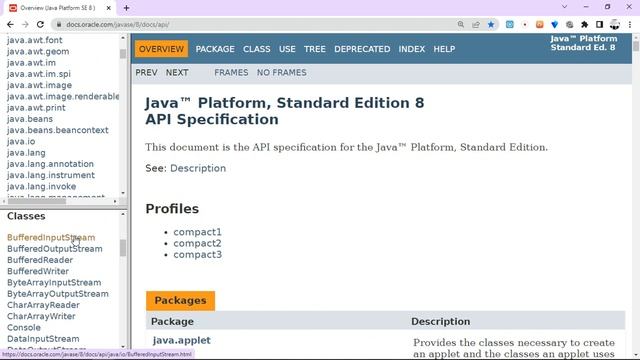The height and width of the screenshot is (360, 640).
Task: Click the NO FRAMES link
Action: [x=282, y=73]
